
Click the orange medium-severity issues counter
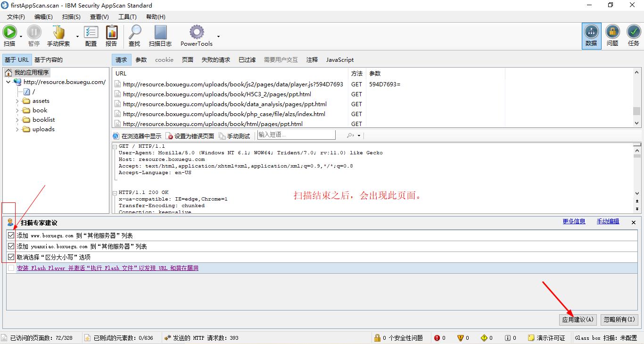point(461,338)
